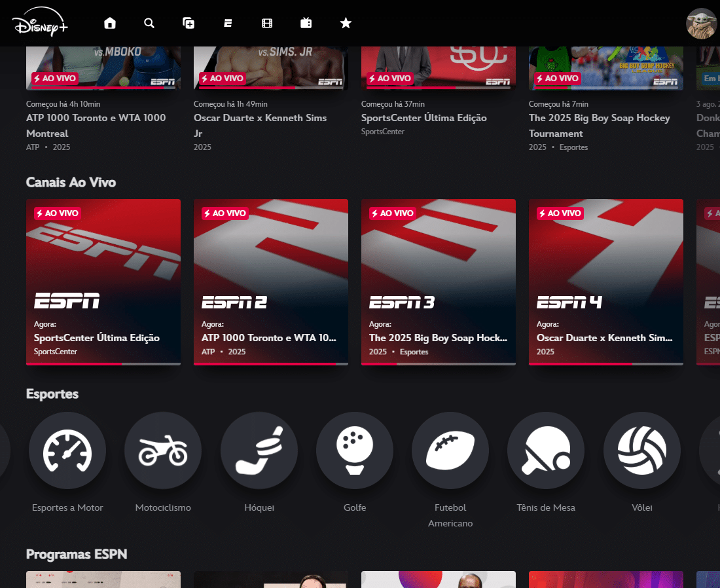Select Hóquei hockey stick icon

[259, 450]
